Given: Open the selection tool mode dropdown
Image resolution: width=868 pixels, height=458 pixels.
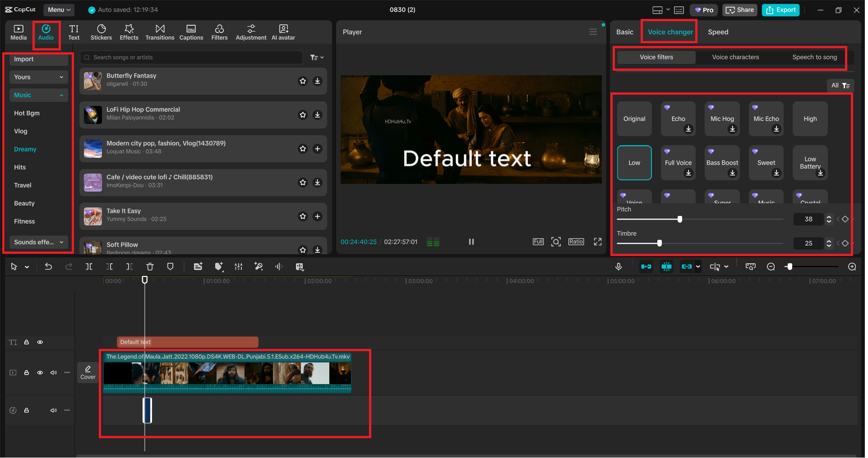Looking at the screenshot, I should 27,267.
